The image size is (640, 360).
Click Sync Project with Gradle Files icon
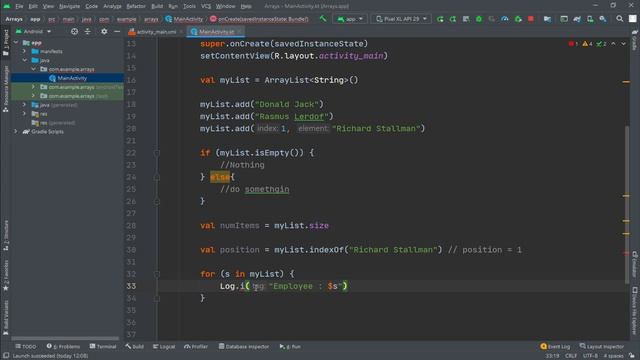pyautogui.click(x=577, y=19)
